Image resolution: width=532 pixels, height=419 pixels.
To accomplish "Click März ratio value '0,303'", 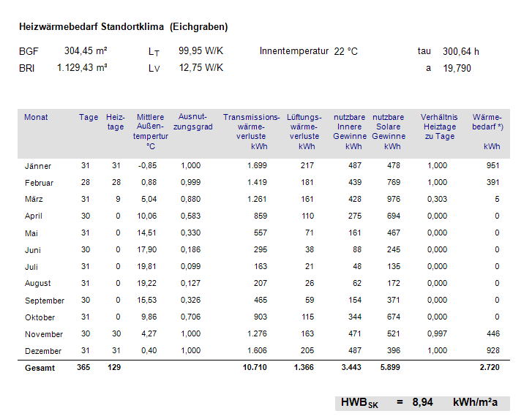I will 437,200.
